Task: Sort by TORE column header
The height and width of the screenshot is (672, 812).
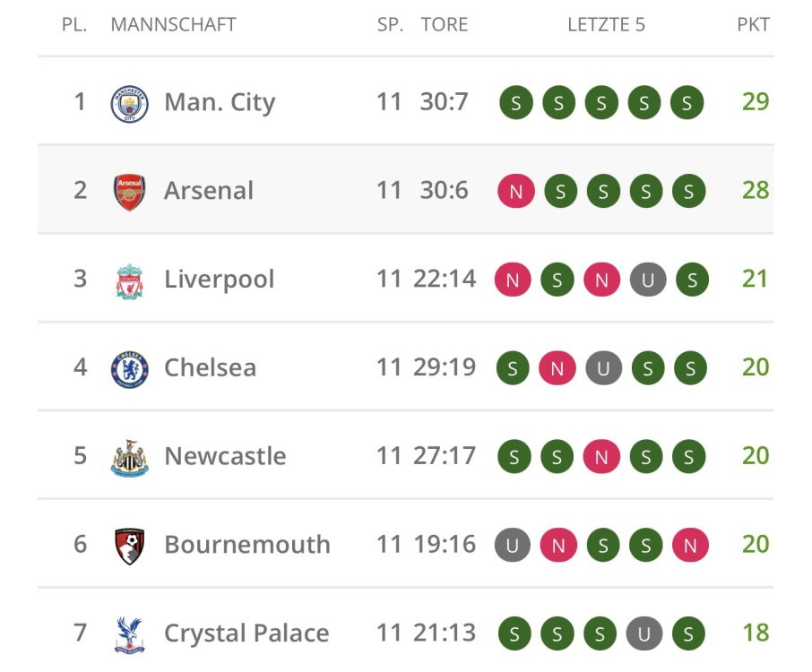Action: (445, 25)
